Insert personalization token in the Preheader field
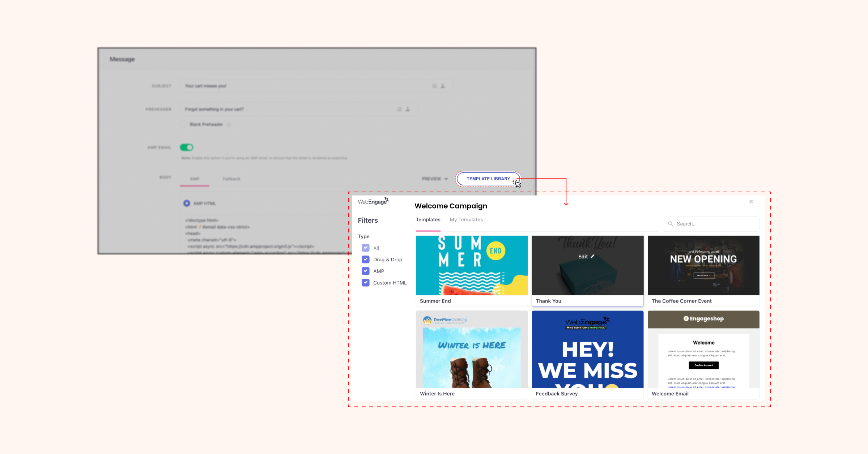Viewport: 868px width, 454px height. click(407, 109)
